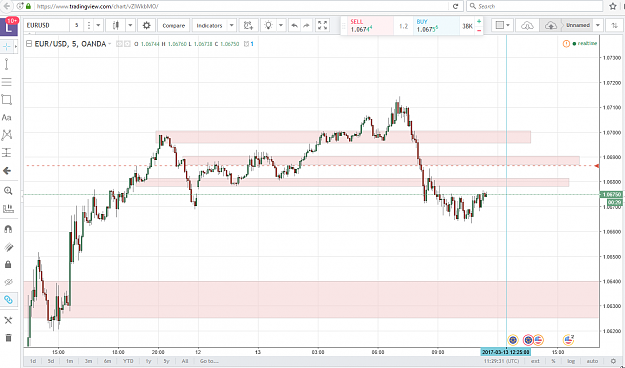Toggle log scale button
The height and width of the screenshot is (368, 625).
coord(571,361)
